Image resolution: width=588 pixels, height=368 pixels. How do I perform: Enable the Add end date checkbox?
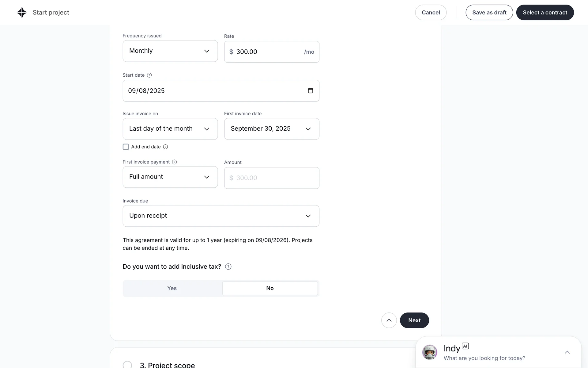(126, 147)
